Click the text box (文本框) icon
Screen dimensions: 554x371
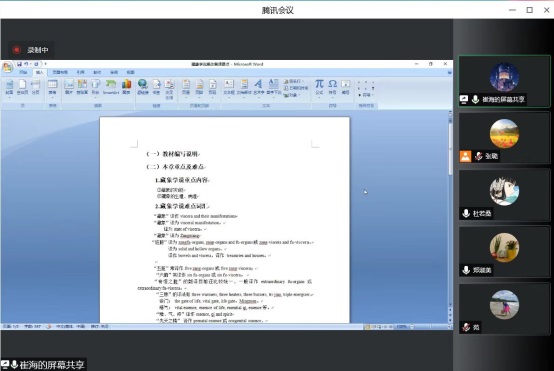coord(229,87)
